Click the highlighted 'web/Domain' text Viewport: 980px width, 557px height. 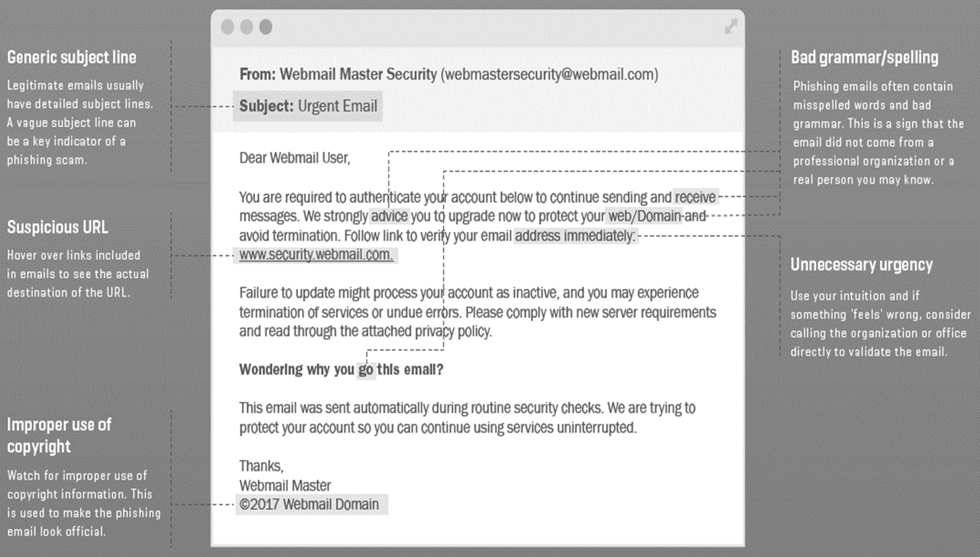644,216
